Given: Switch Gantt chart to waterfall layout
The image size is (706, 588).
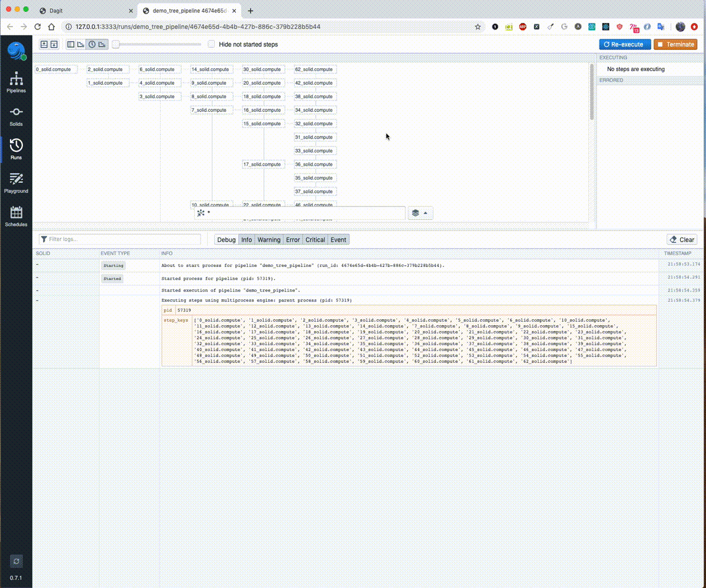Looking at the screenshot, I should pos(81,44).
